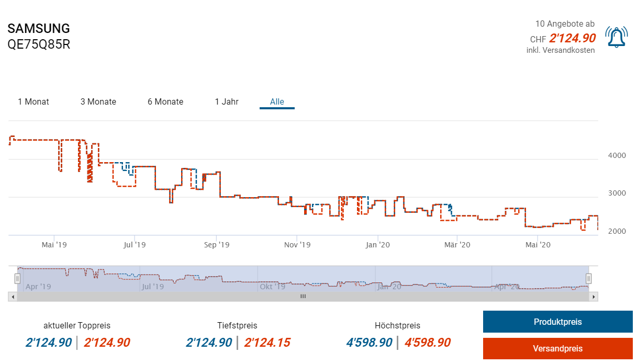Click the Höchstpreis value 4'598.90
The width and height of the screenshot is (637, 364).
pos(369,343)
